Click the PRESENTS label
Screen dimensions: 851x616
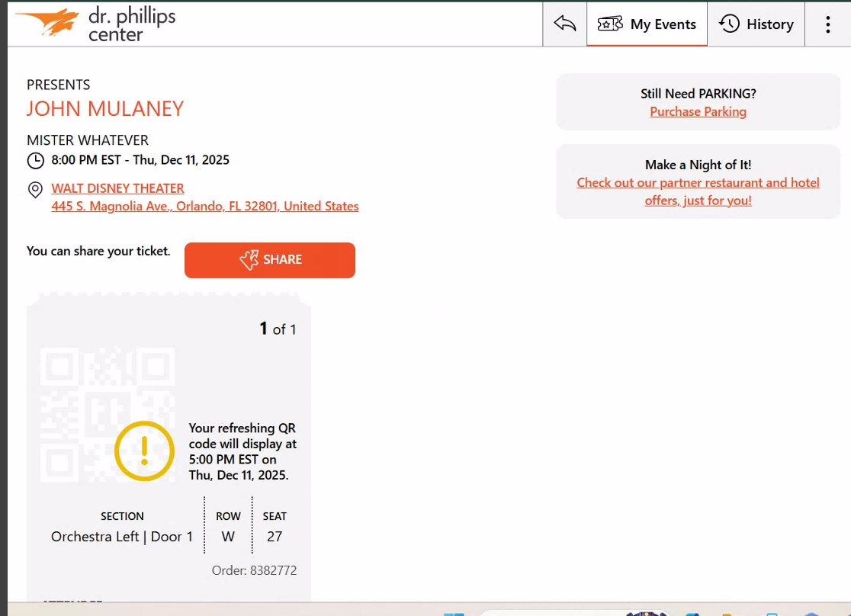click(58, 85)
